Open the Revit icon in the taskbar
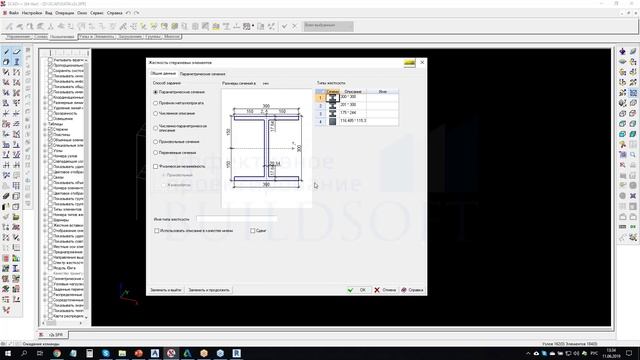This screenshot has width=640, height=360. point(236,353)
